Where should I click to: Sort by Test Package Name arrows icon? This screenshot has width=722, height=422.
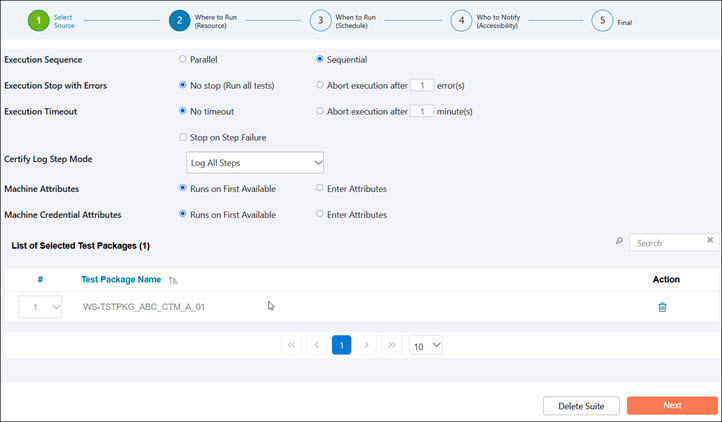[x=174, y=280]
